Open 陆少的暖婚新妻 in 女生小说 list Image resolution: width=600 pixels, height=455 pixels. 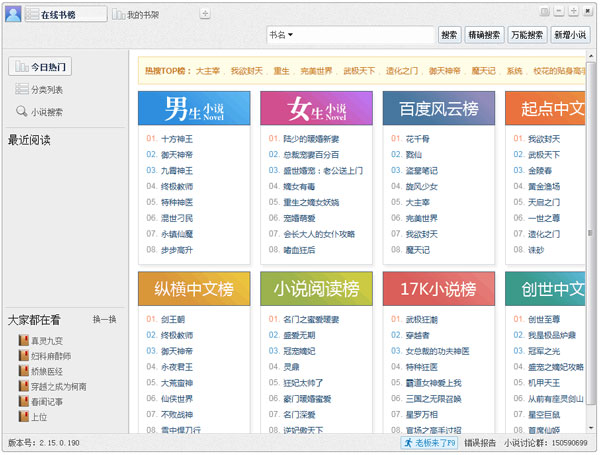tap(311, 139)
